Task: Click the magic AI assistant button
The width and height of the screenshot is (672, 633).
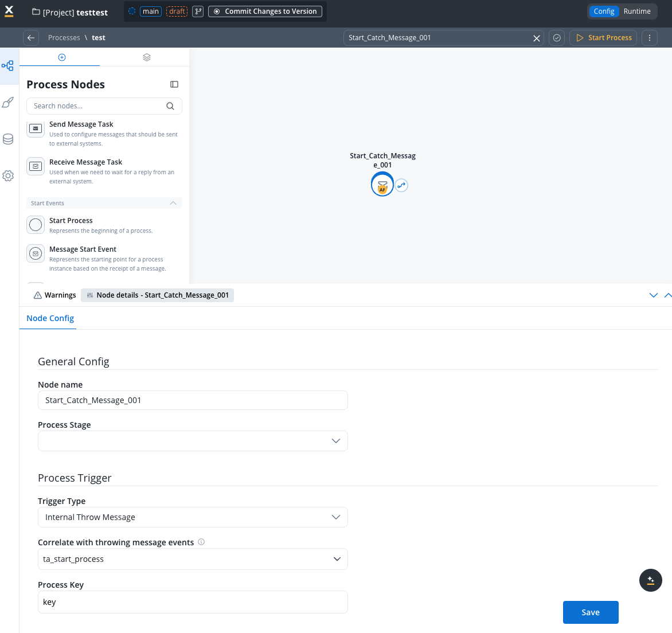Action: (650, 580)
